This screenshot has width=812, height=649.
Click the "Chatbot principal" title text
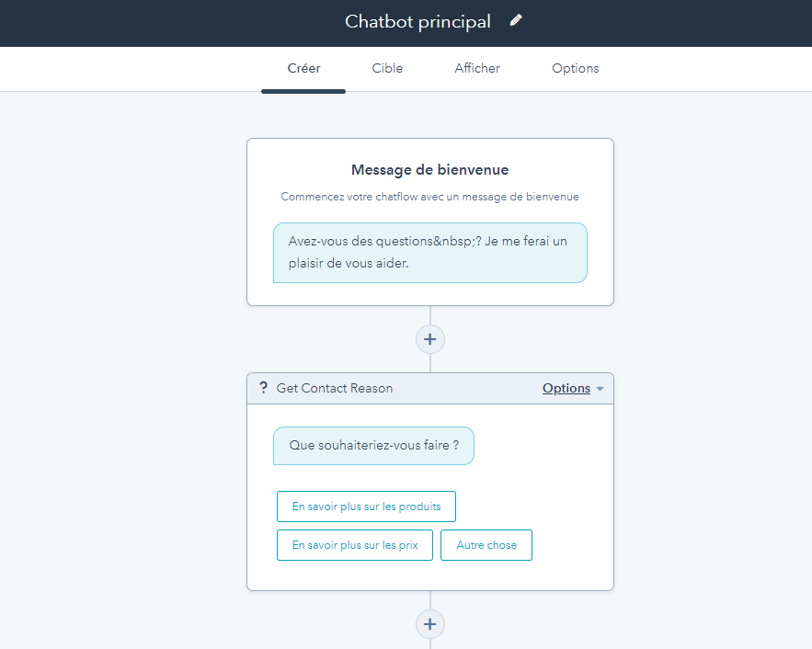coord(417,21)
